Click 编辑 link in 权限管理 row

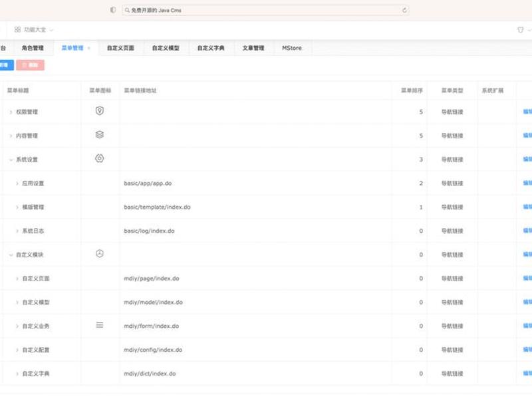527,112
